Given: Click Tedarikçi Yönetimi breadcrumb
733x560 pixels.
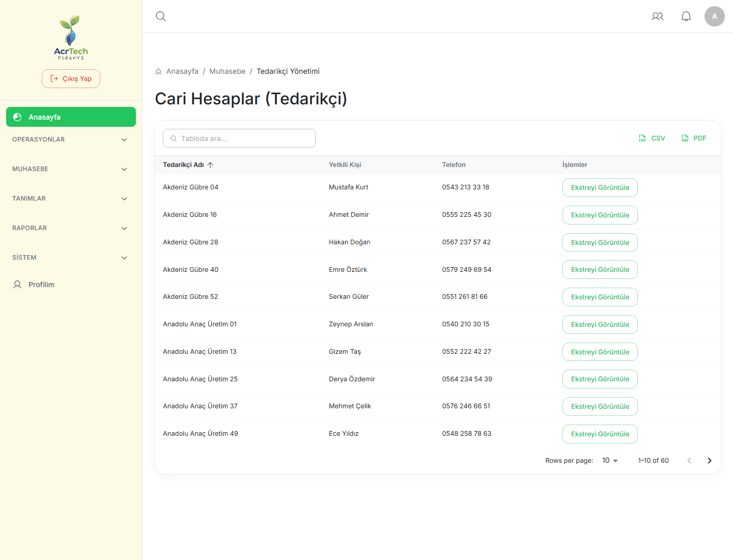Looking at the screenshot, I should (x=288, y=71).
